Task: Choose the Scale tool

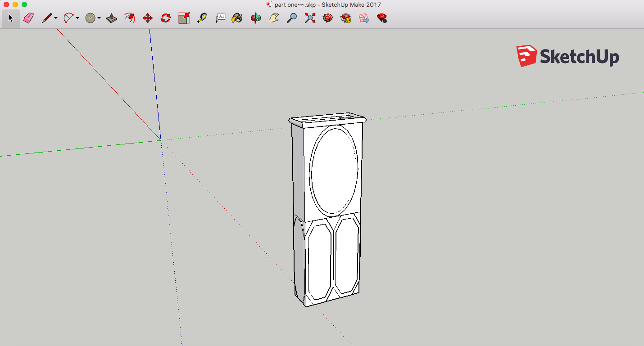Action: (184, 18)
